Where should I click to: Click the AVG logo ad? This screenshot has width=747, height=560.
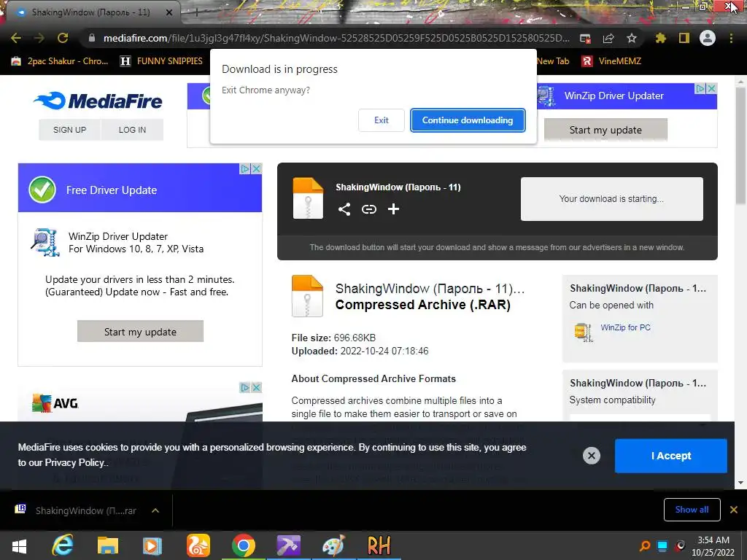click(55, 402)
